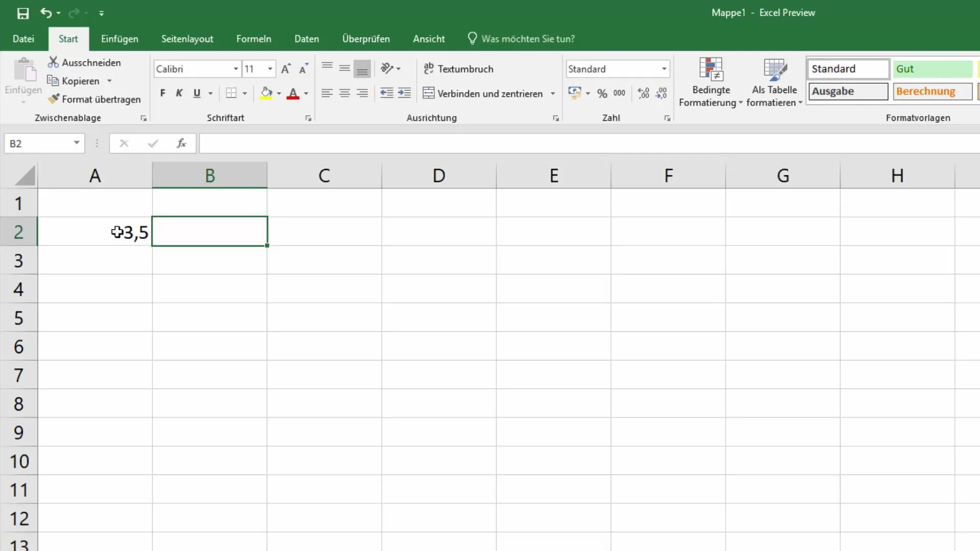Center text horizontally
980x551 pixels.
coord(345,93)
